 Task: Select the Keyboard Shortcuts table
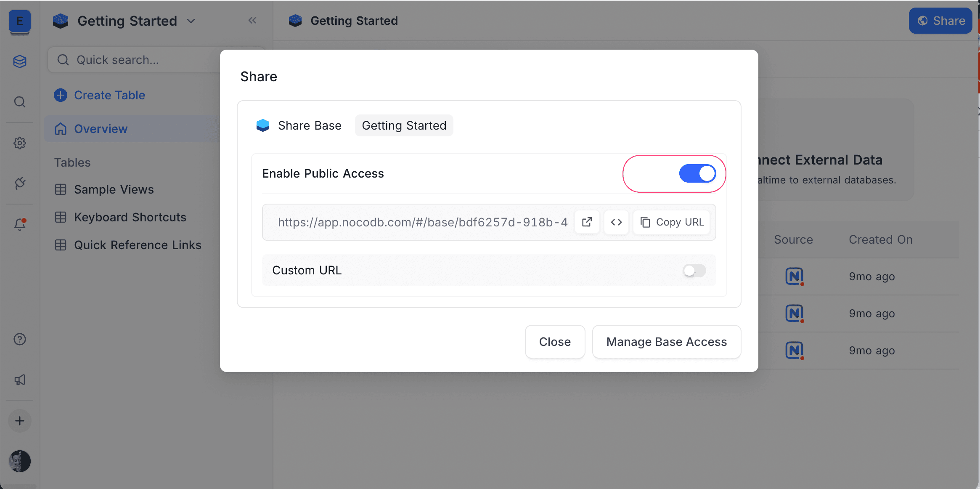pos(130,217)
